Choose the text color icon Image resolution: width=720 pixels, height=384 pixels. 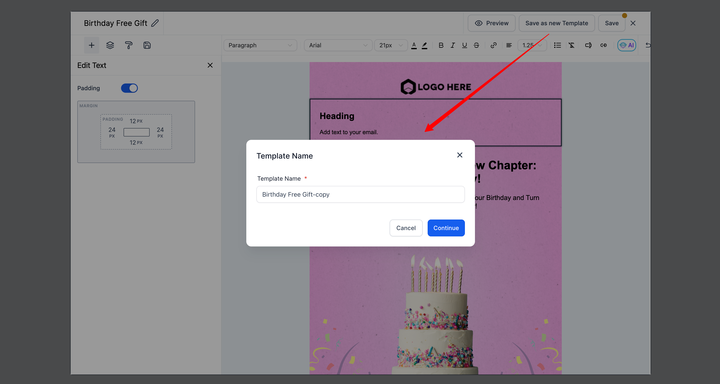point(414,45)
